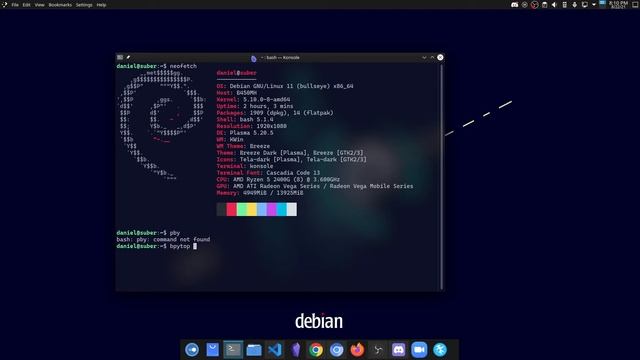This screenshot has width=640, height=360.
Task: Open the Zoom video camera icon
Action: (x=419, y=350)
